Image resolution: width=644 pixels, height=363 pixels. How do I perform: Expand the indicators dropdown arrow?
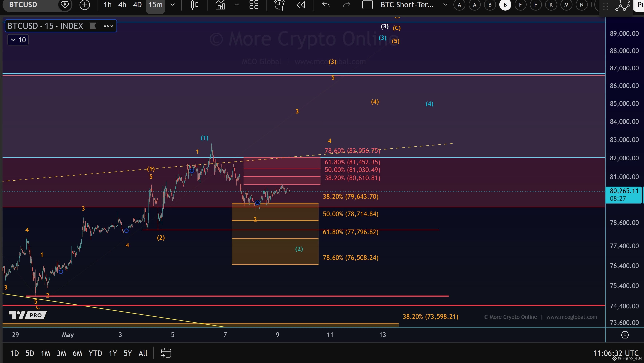(x=237, y=5)
